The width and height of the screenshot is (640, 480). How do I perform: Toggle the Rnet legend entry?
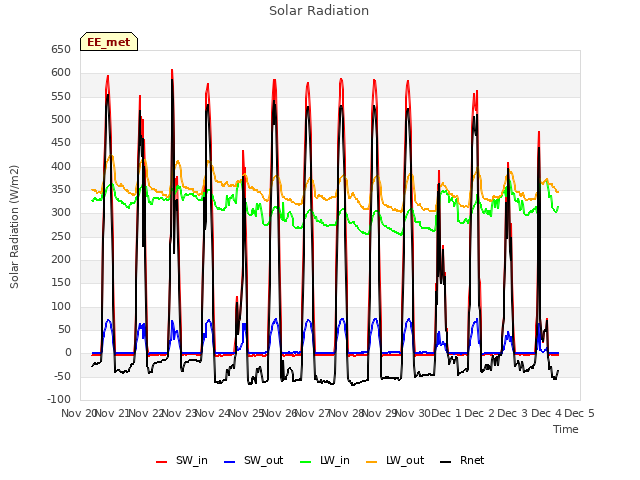coord(462,460)
